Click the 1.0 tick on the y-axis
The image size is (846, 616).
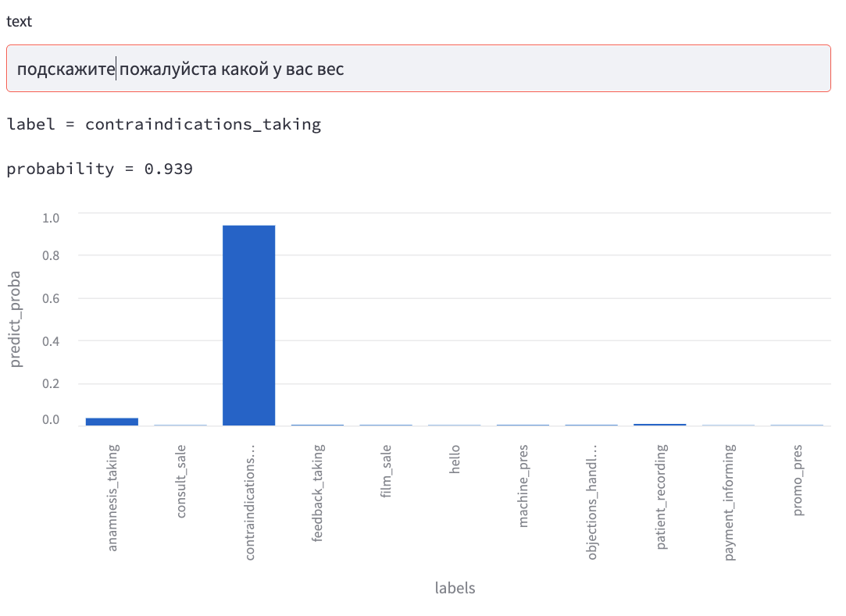(50, 216)
